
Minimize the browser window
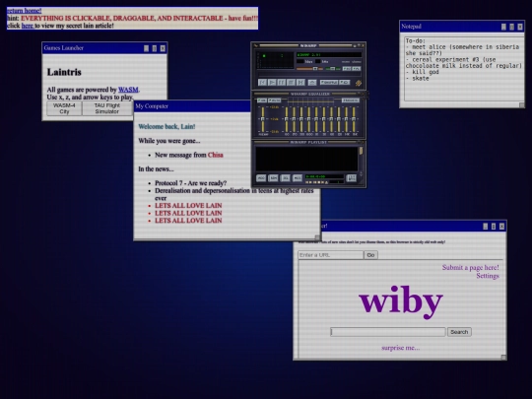(x=486, y=227)
